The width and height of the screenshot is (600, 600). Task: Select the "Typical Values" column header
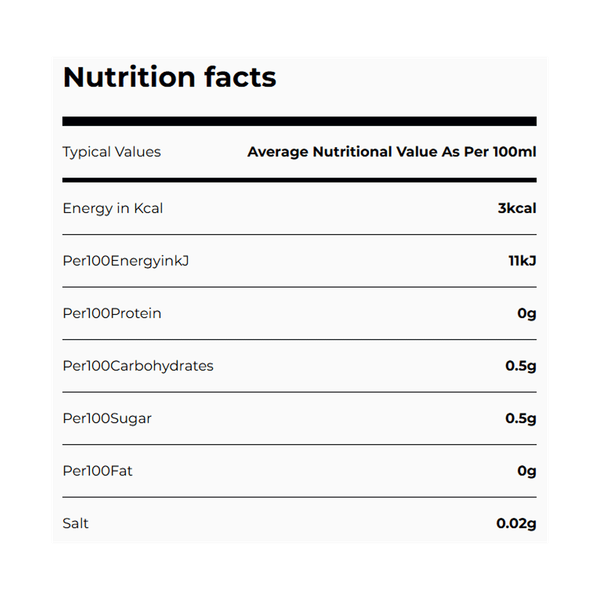(111, 152)
